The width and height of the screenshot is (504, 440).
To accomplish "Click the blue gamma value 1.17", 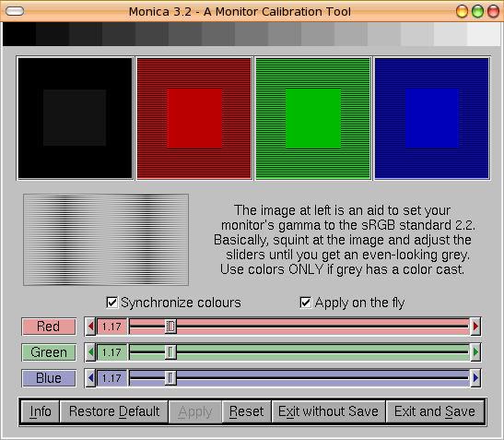I will click(x=111, y=378).
